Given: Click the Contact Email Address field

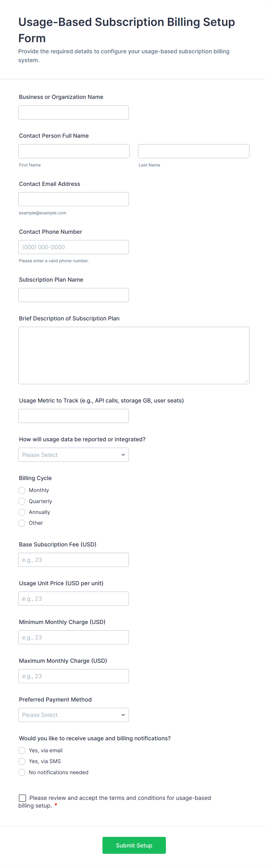Looking at the screenshot, I should click(74, 199).
